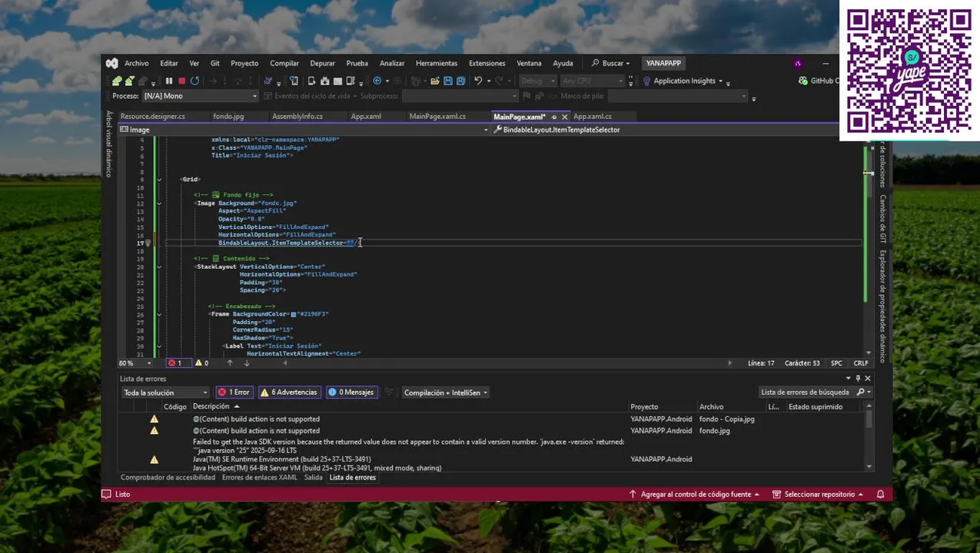
Task: Collapse the Frame element on line 26
Action: tap(159, 314)
